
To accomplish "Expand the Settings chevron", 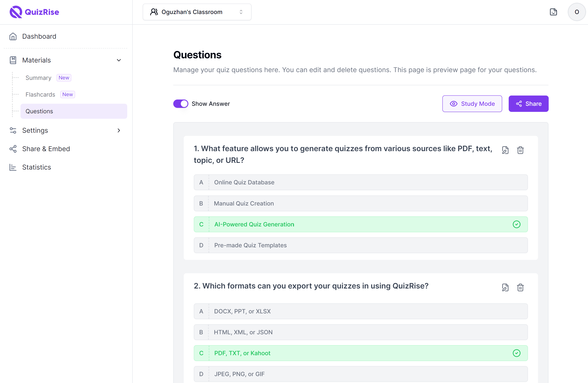I will pyautogui.click(x=119, y=130).
